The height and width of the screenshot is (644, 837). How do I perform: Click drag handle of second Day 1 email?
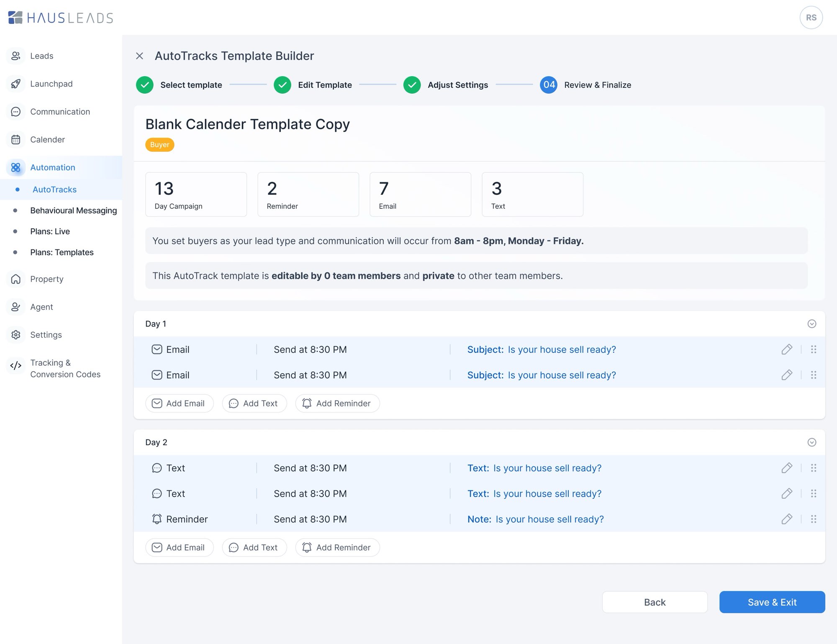point(814,375)
